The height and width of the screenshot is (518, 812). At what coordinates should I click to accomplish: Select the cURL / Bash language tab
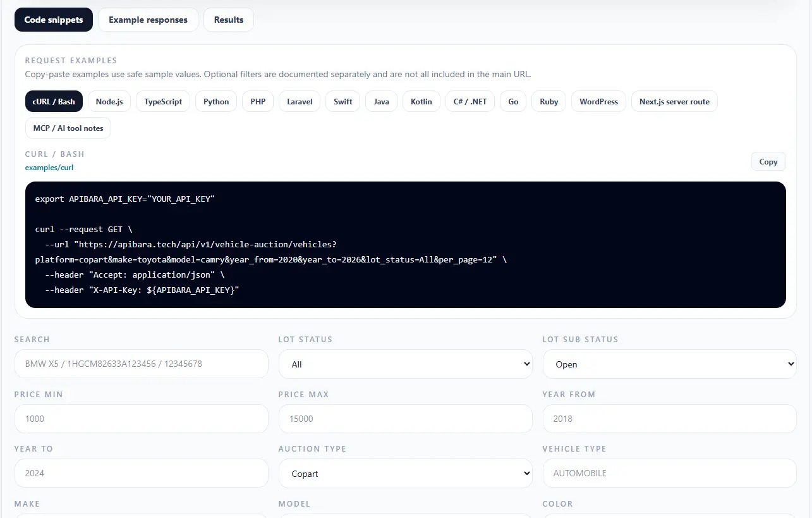coord(54,101)
